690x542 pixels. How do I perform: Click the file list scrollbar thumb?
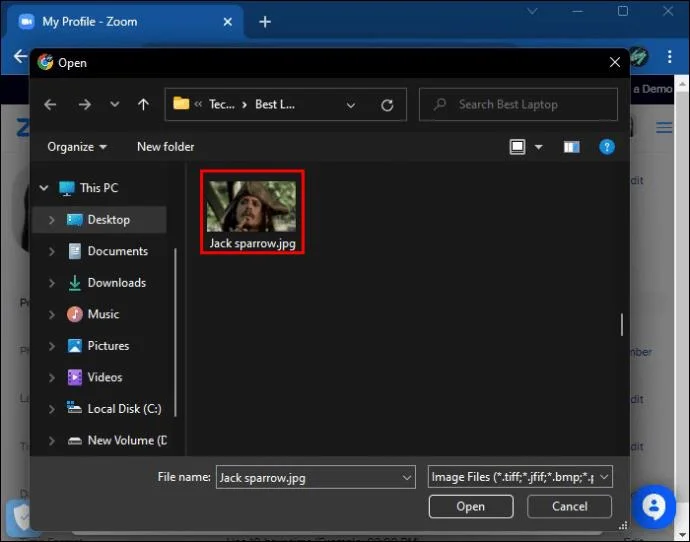(x=622, y=325)
